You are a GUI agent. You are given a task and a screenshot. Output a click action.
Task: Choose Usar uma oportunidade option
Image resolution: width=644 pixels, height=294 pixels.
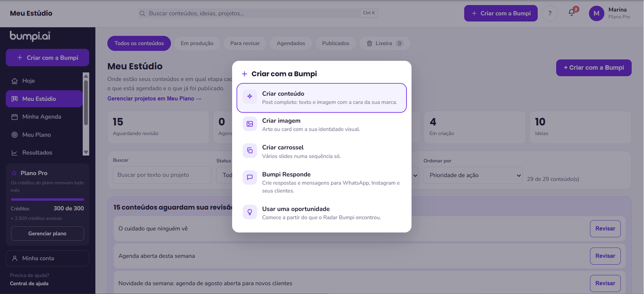(322, 213)
